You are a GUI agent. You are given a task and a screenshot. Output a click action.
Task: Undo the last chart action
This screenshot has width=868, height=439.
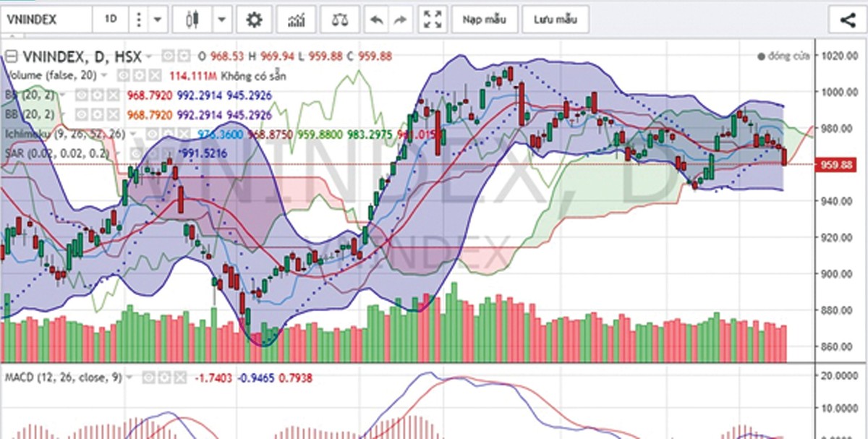tap(376, 20)
